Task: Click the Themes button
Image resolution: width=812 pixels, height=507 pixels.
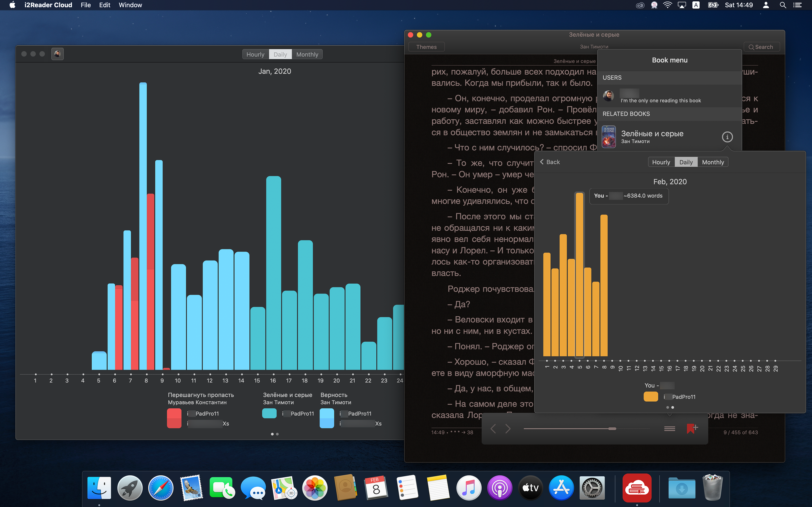Action: point(426,47)
